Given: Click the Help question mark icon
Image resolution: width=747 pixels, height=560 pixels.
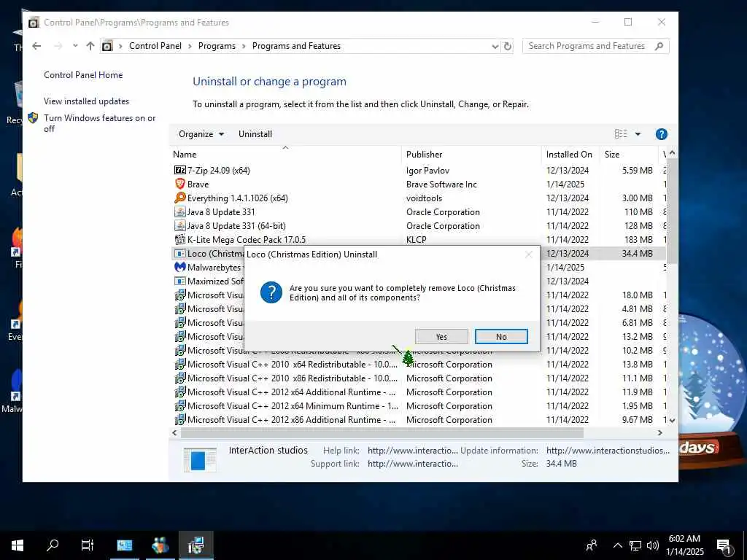Looking at the screenshot, I should pyautogui.click(x=661, y=134).
